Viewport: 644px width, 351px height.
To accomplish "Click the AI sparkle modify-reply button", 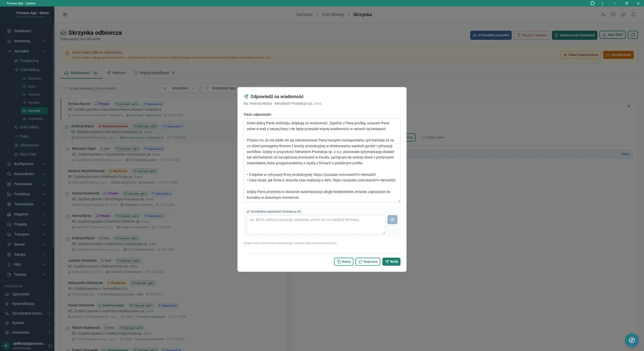I will point(392,220).
